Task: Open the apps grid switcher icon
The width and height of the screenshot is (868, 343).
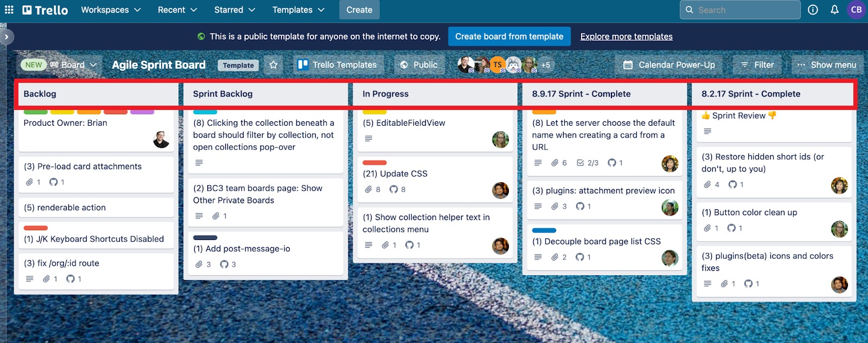Action: (x=9, y=10)
